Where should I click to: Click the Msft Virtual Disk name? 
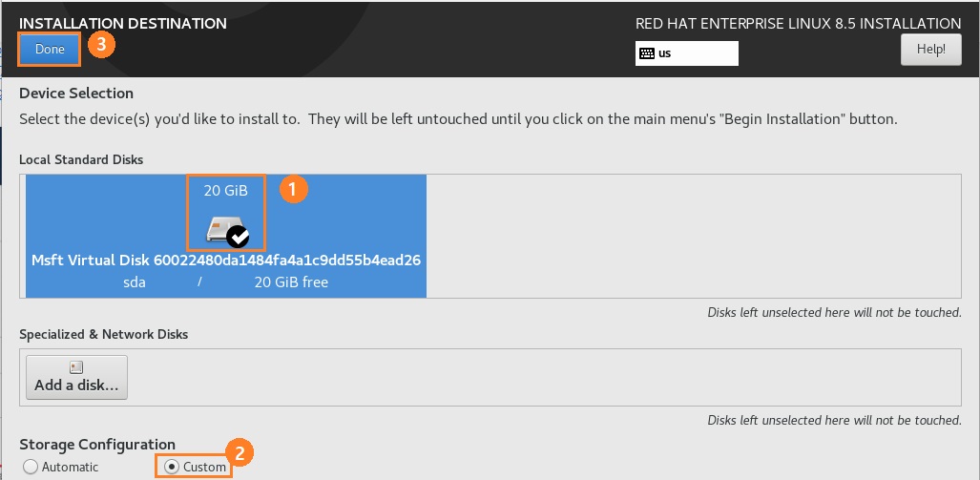pyautogui.click(x=226, y=260)
